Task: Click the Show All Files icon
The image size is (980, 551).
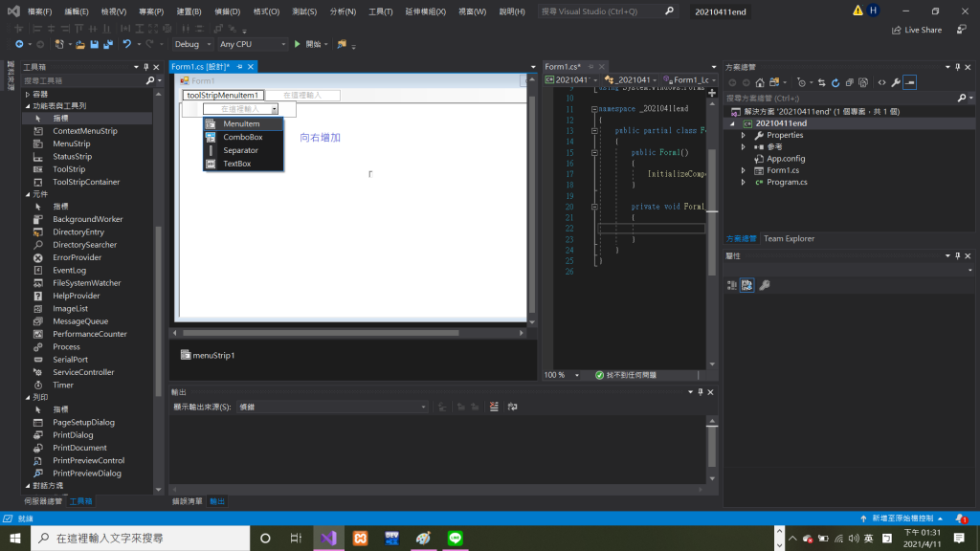Action: tap(863, 82)
